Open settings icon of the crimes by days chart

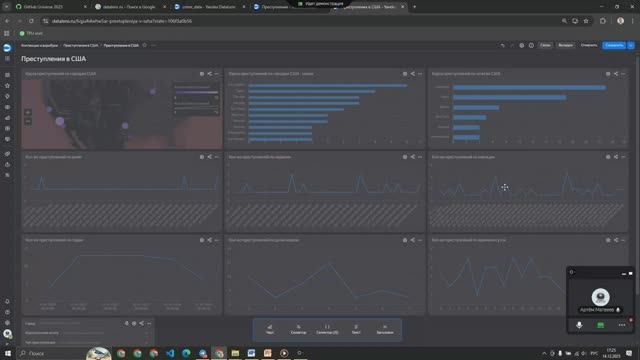202,157
